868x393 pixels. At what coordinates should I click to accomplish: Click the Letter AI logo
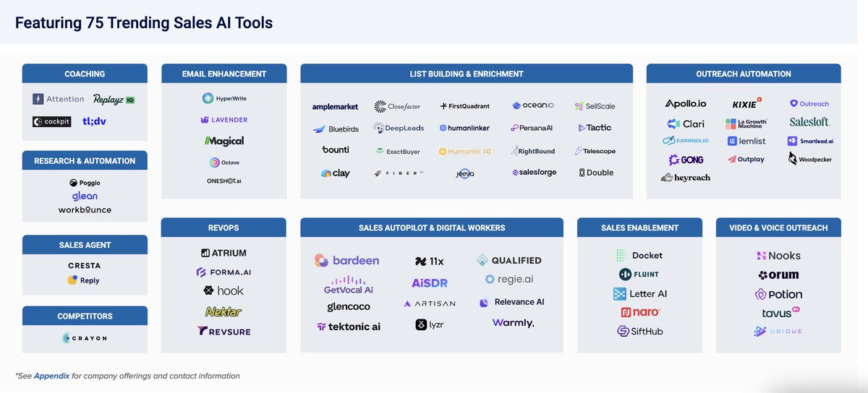639,294
